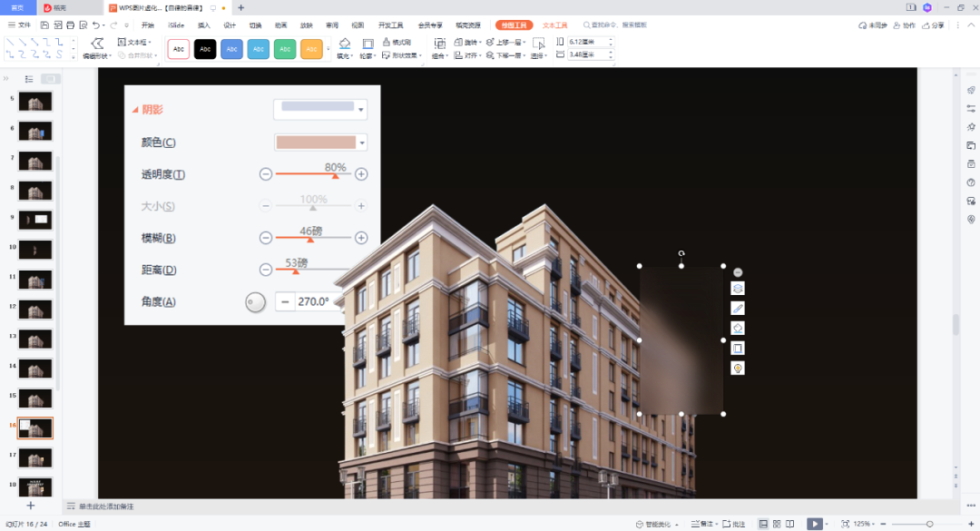Switch to the 插入 insert tab
Image resolution: width=980 pixels, height=531 pixels.
click(204, 25)
